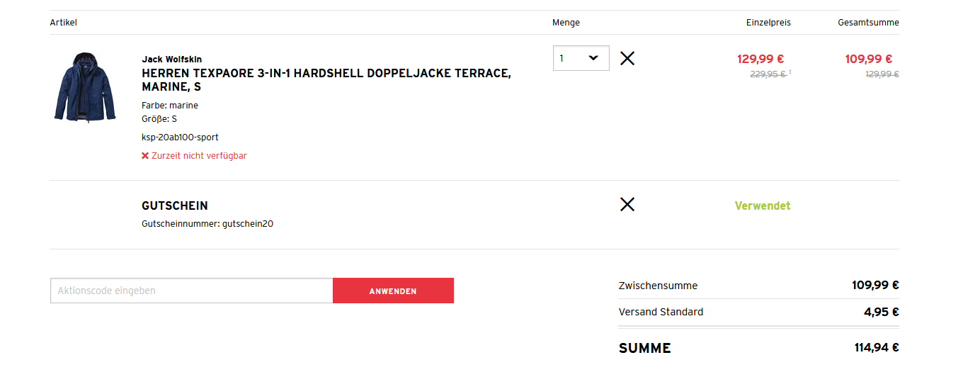Click the SUMME total of 114,94 €
This screenshot has height=377, width=980.
(x=877, y=348)
